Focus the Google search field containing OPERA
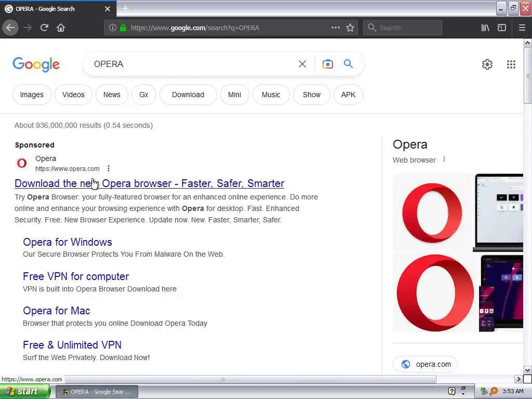This screenshot has width=532, height=399. (193, 64)
